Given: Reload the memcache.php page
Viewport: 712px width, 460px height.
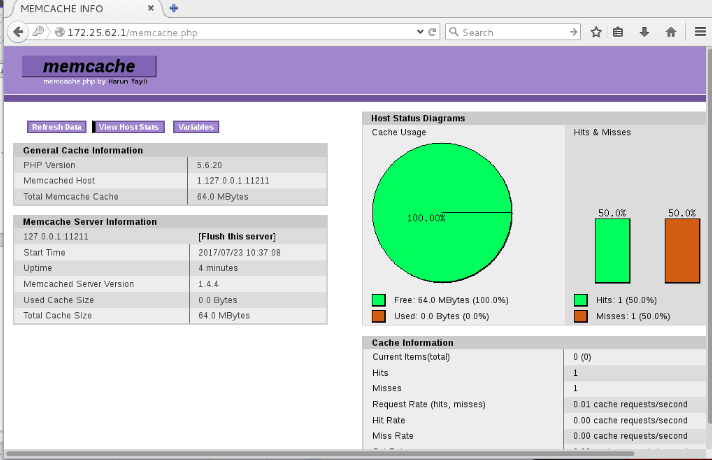Looking at the screenshot, I should [x=432, y=32].
